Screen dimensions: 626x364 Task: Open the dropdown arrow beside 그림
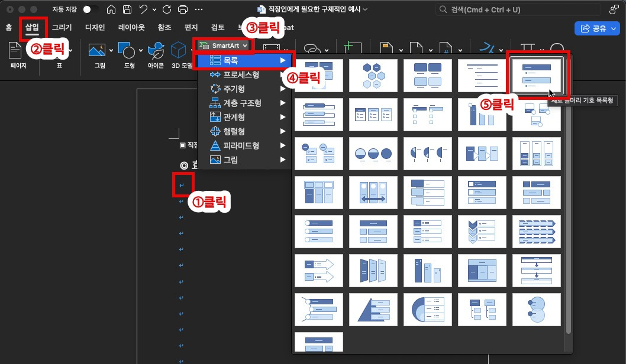click(x=111, y=51)
